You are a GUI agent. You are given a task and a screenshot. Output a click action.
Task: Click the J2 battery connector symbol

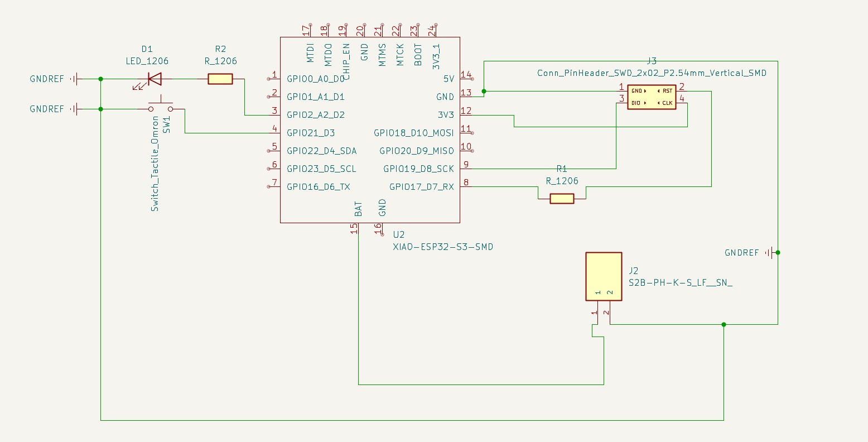click(x=604, y=276)
